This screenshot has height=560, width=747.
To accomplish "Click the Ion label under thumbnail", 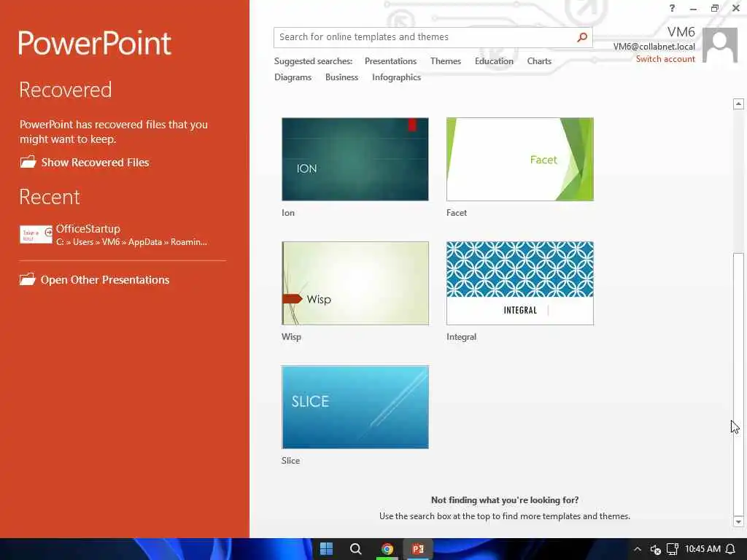I will [288, 213].
